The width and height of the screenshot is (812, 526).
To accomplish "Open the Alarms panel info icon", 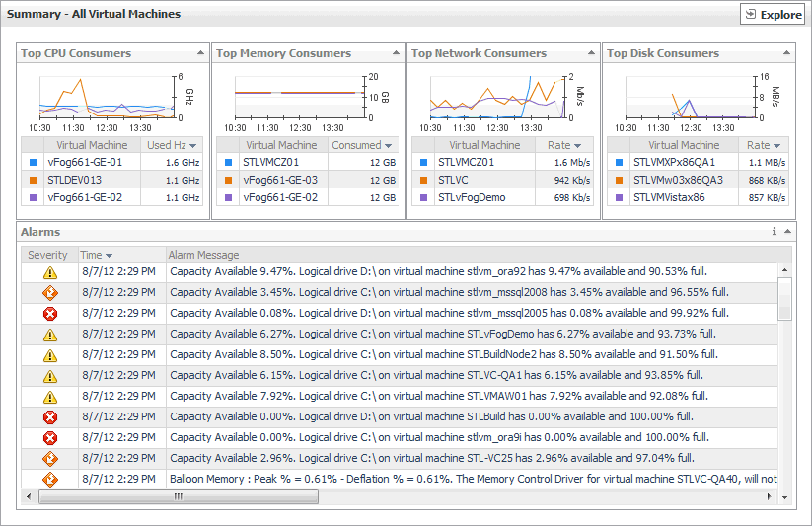I will 775,232.
